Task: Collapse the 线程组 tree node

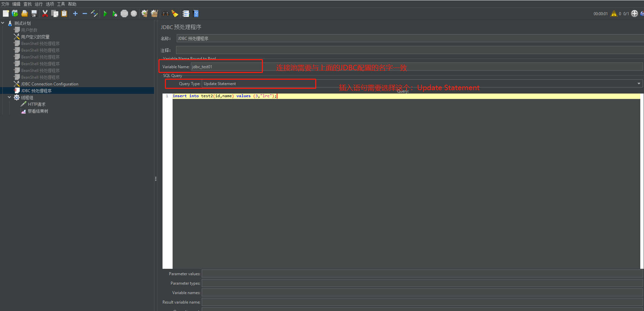Action: (x=9, y=97)
